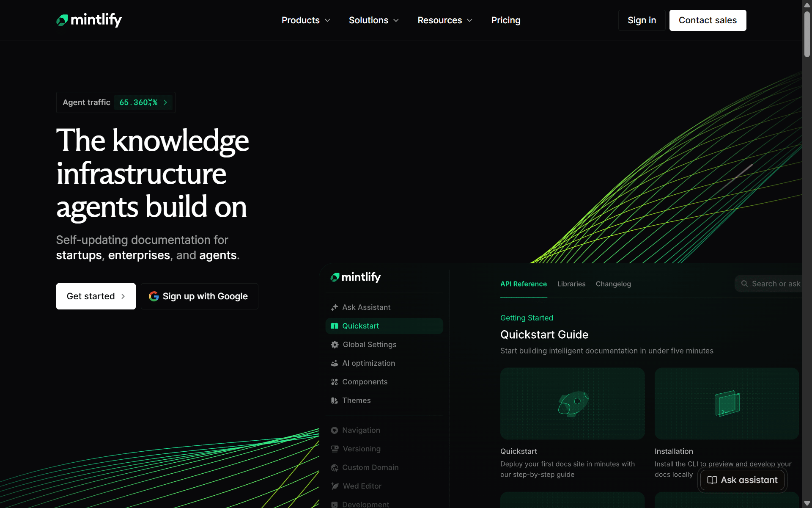Select Themes in docs sidebar
The width and height of the screenshot is (812, 508).
coord(384,400)
